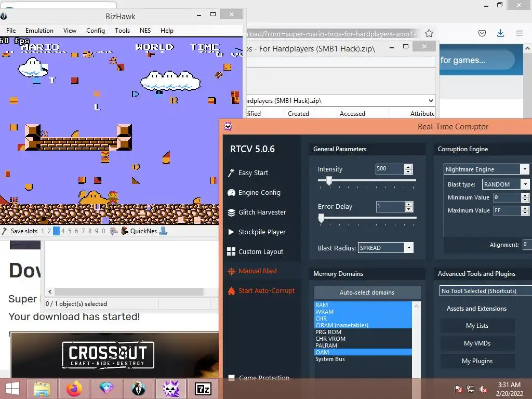Click the muted speaker tray icon
The image size is (532, 399).
483,389
